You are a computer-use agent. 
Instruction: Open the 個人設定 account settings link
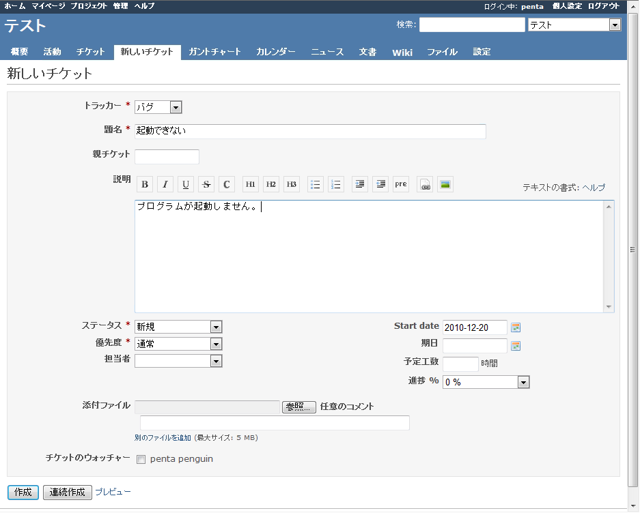(x=567, y=6)
